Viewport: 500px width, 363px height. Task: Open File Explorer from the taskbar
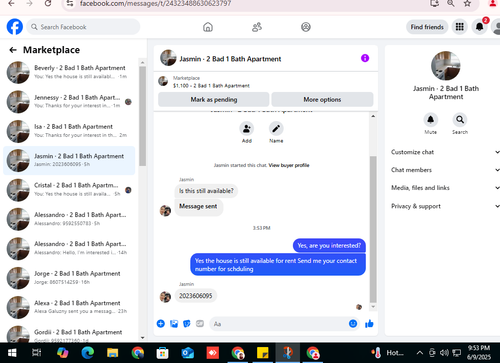pos(113,353)
